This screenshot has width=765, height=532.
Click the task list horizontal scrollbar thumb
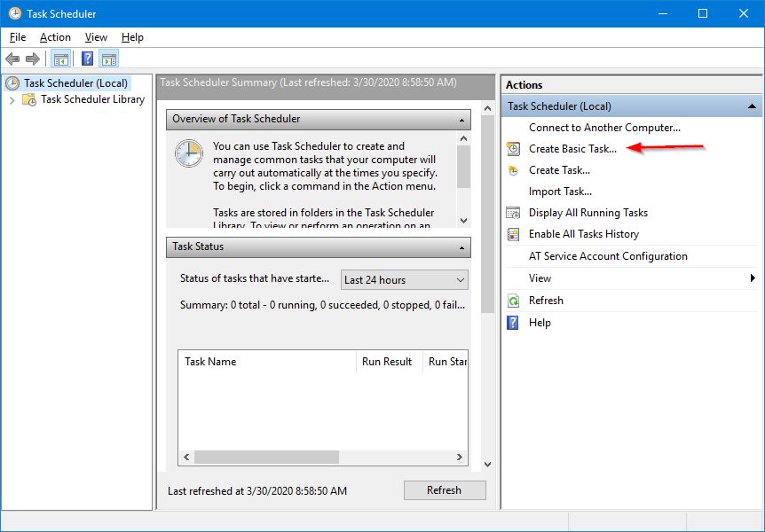pos(266,458)
